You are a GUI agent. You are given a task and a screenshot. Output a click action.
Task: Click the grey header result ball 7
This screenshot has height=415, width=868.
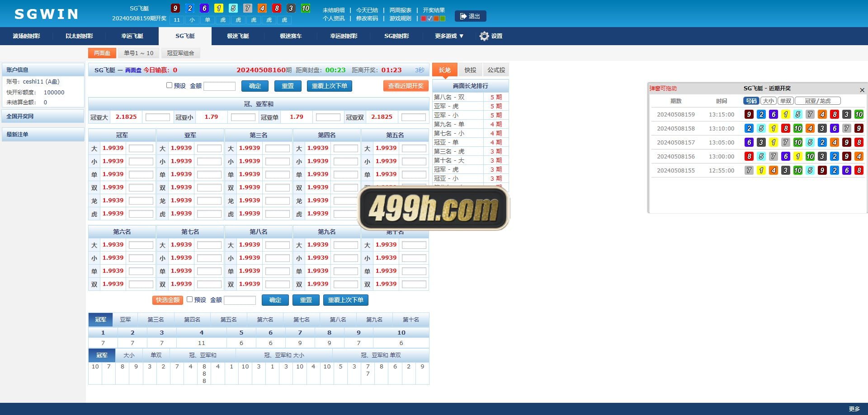coord(248,8)
